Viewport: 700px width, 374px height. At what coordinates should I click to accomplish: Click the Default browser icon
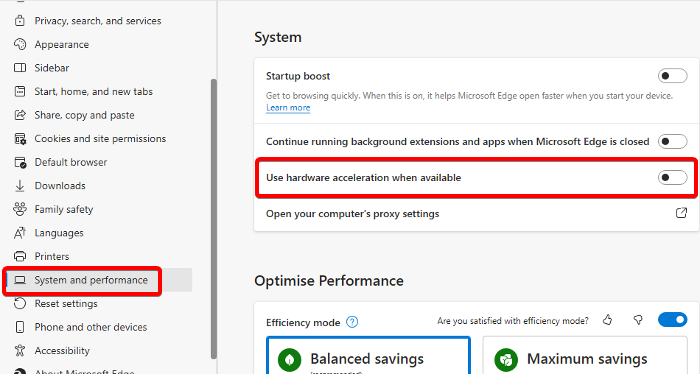pos(20,162)
